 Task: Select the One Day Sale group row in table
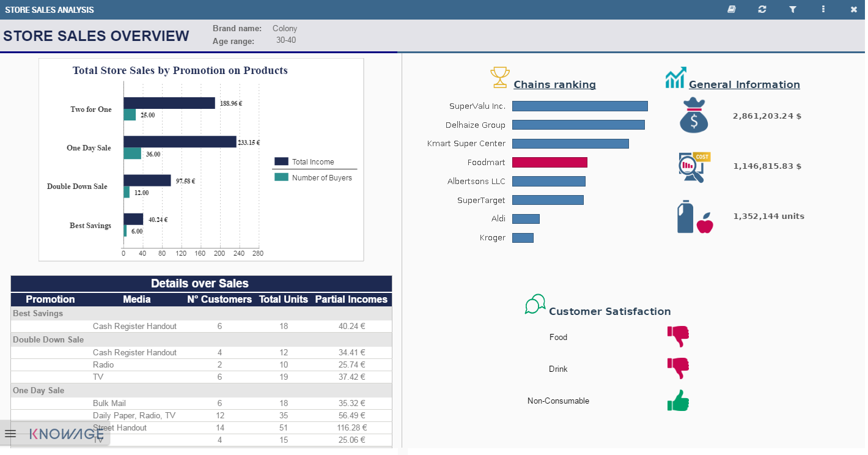tap(201, 390)
